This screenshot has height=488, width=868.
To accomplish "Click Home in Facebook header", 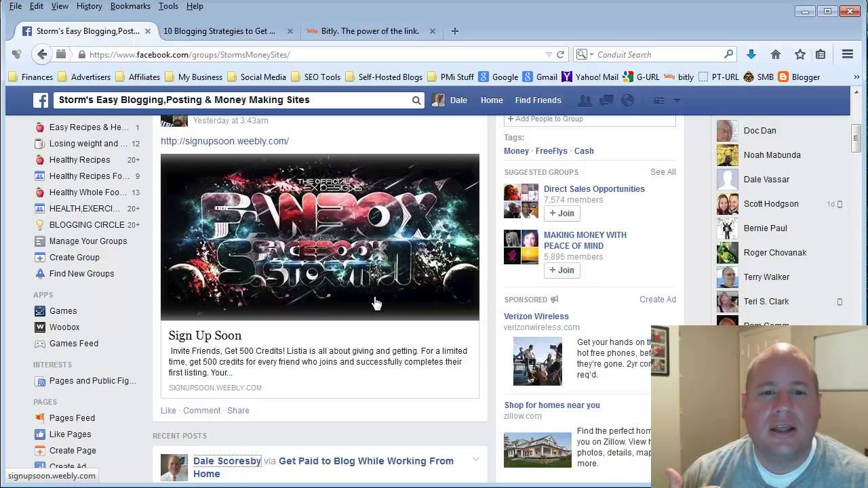I will tap(492, 100).
